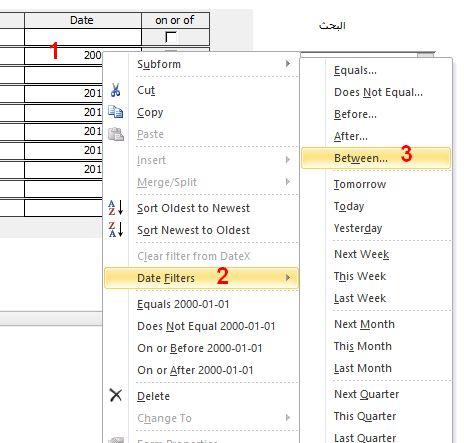Expand the Date Filters submenu arrow
The width and height of the screenshot is (464, 443).
288,277
